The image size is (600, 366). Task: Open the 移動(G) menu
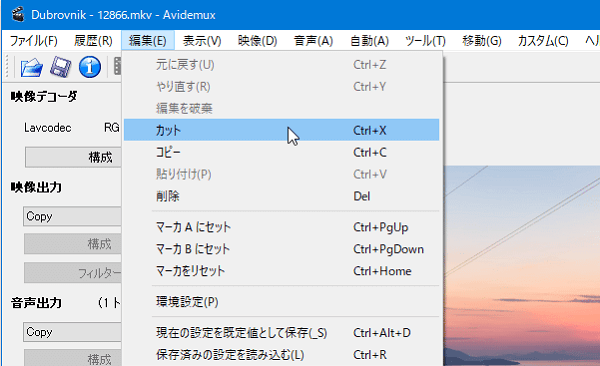tap(481, 41)
